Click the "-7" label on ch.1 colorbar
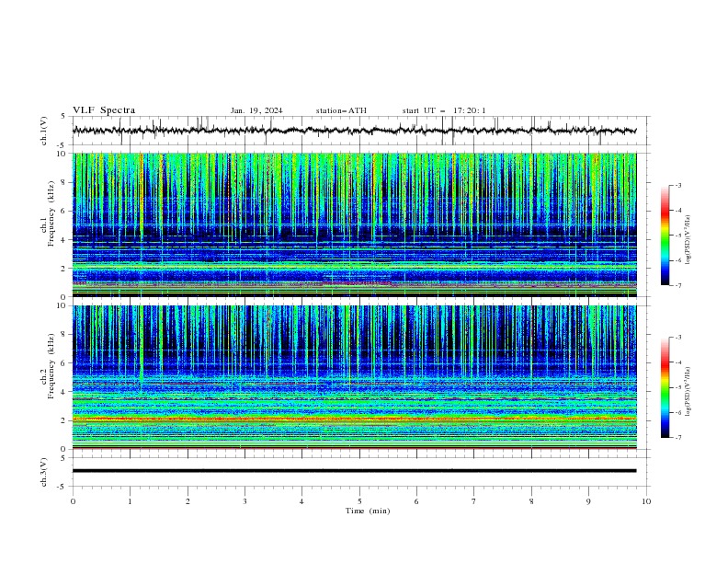Viewport: 728px width, 563px height. point(677,285)
